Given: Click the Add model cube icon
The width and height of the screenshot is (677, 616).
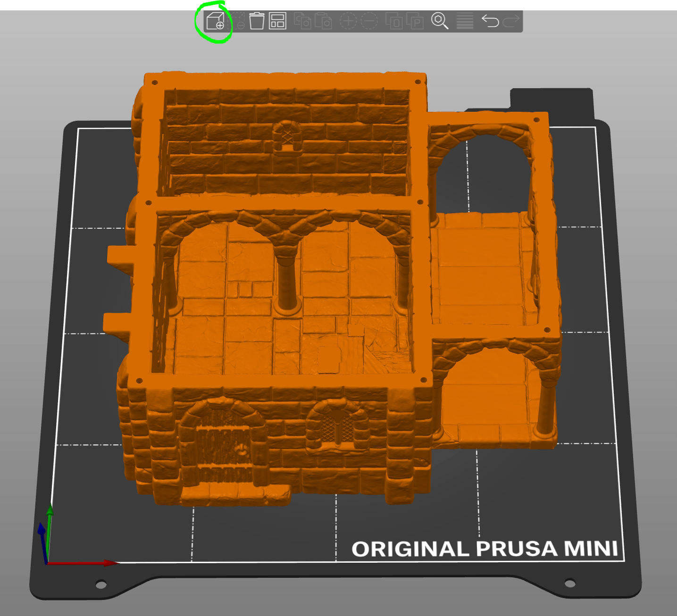Looking at the screenshot, I should point(215,21).
